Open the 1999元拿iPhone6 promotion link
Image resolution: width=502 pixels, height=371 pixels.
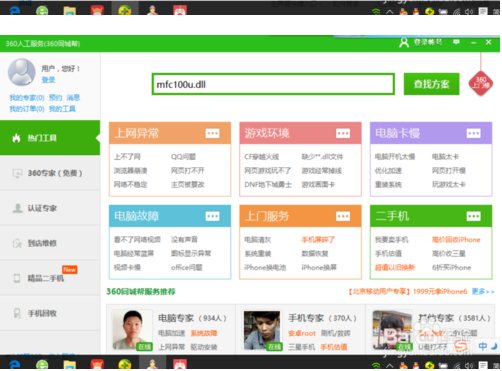(408, 292)
